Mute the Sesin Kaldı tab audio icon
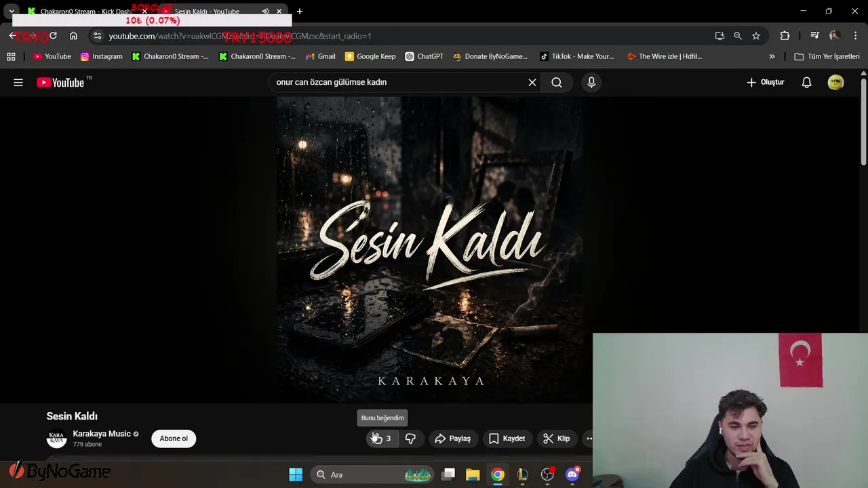The width and height of the screenshot is (868, 488). 265,12
